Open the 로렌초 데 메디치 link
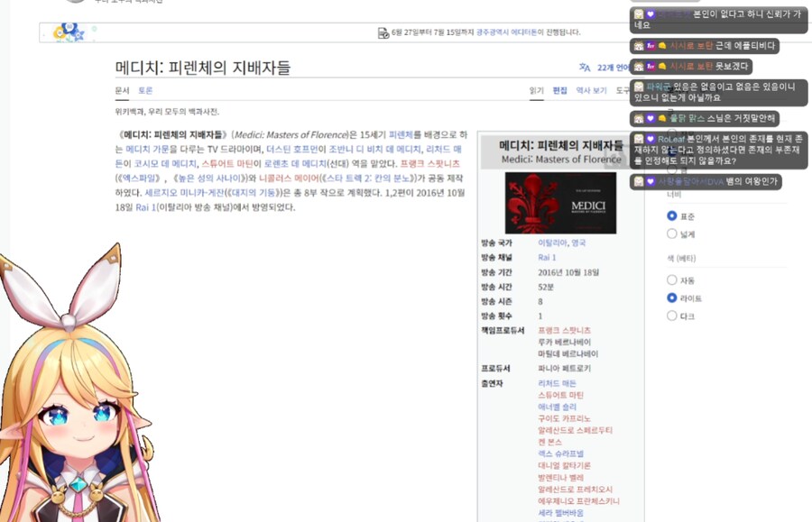Screen dimensions: 812x522 [x=295, y=164]
